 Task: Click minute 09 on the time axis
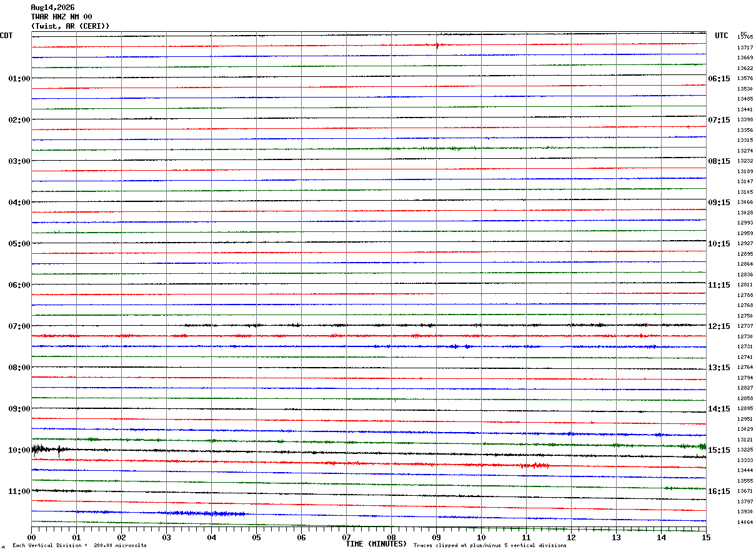click(436, 537)
